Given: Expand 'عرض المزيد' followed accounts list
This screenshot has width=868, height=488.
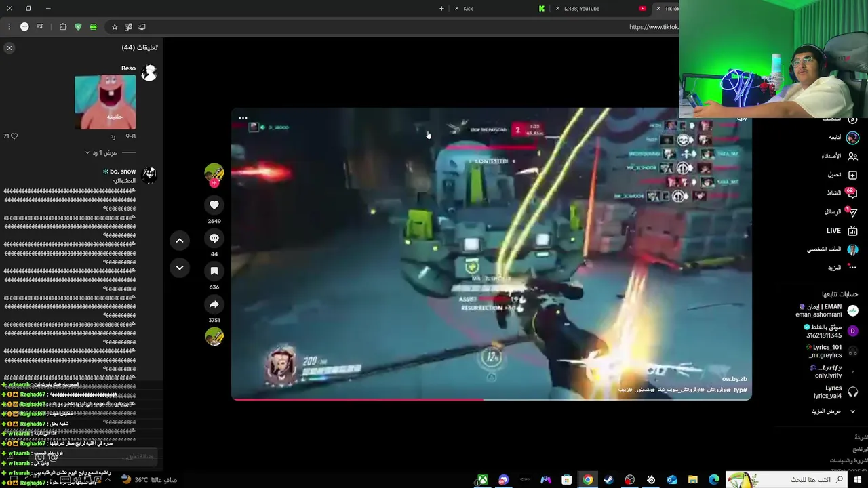Looking at the screenshot, I should click(x=834, y=411).
